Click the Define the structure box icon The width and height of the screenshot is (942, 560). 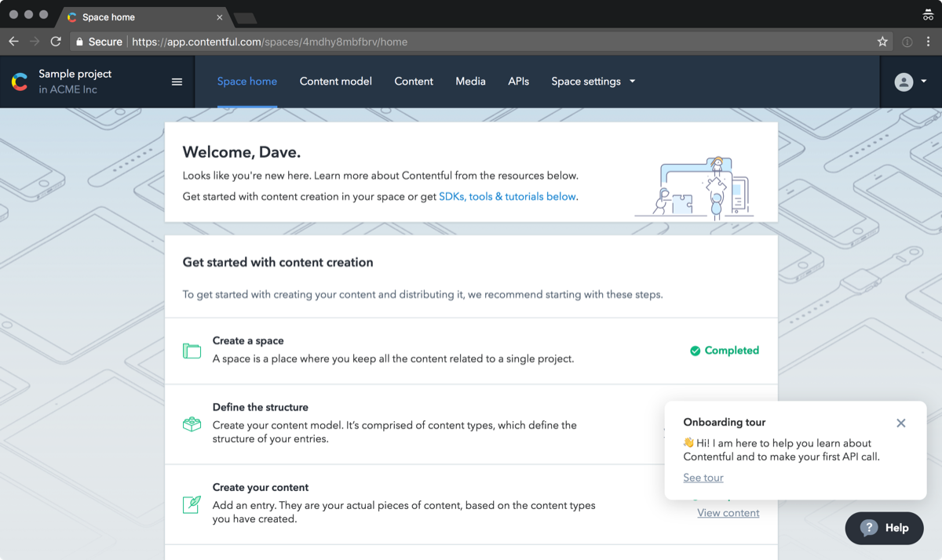point(192,424)
